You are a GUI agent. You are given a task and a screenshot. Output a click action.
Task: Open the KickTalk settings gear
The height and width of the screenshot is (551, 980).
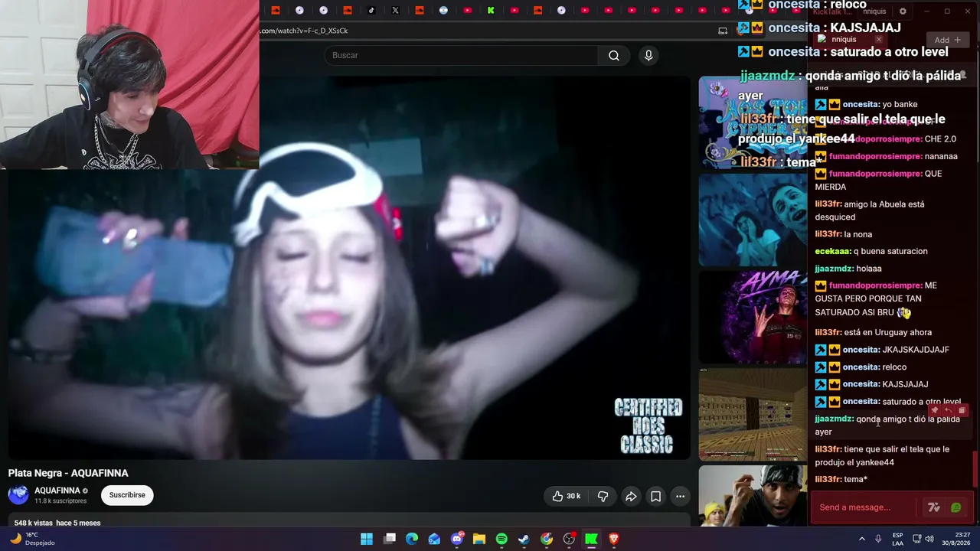point(903,11)
